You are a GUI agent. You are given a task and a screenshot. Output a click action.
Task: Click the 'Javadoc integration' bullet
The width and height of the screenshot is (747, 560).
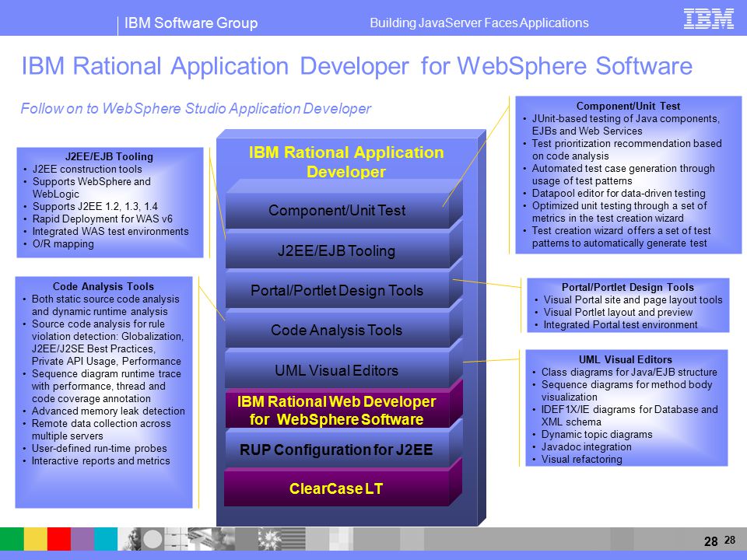point(587,446)
